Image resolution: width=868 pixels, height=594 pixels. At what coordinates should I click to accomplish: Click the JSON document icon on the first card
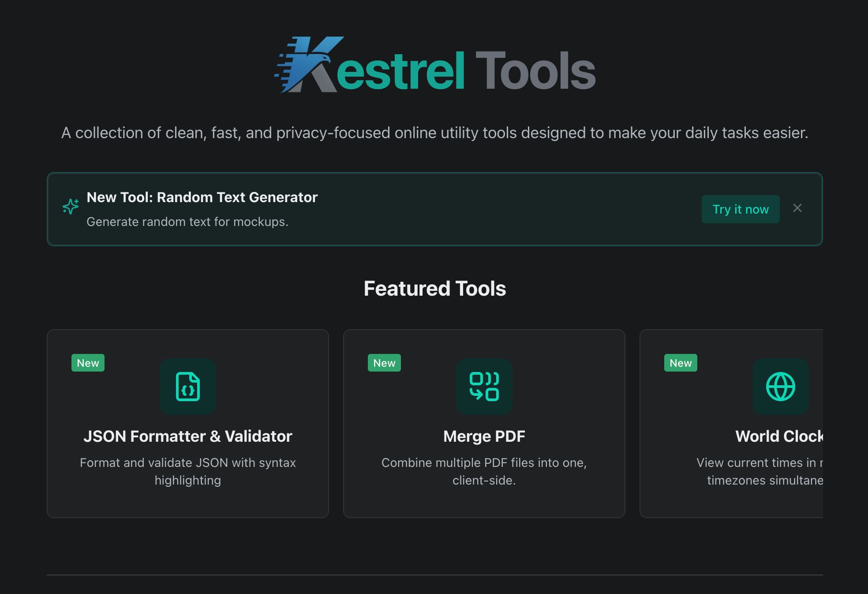pyautogui.click(x=188, y=387)
